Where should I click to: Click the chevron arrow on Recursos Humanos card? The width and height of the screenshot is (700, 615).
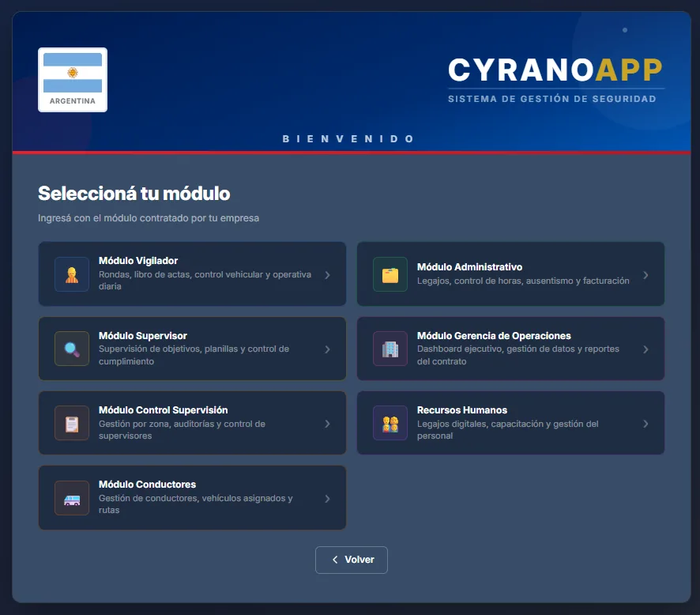point(645,424)
